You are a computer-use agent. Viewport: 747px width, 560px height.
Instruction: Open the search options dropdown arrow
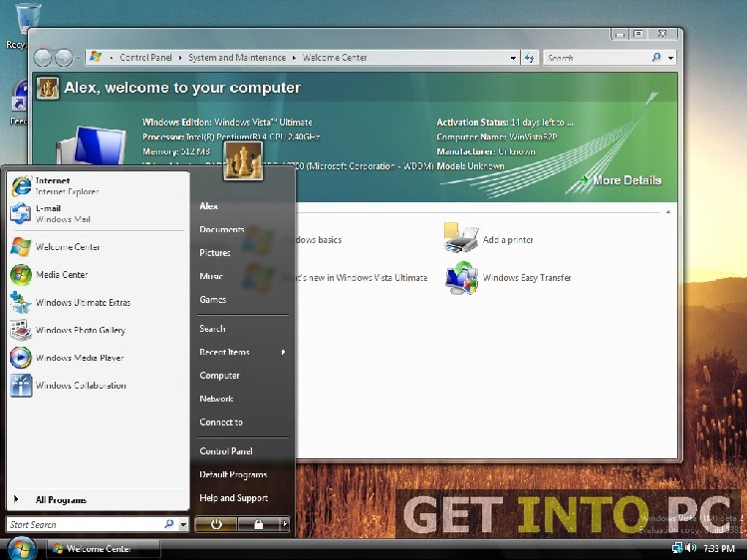pyautogui.click(x=670, y=58)
